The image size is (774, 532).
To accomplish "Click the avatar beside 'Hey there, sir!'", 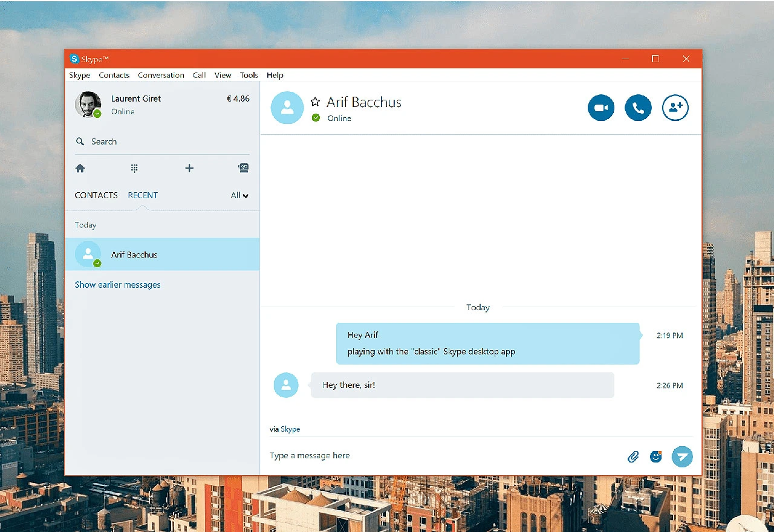I will coord(286,385).
